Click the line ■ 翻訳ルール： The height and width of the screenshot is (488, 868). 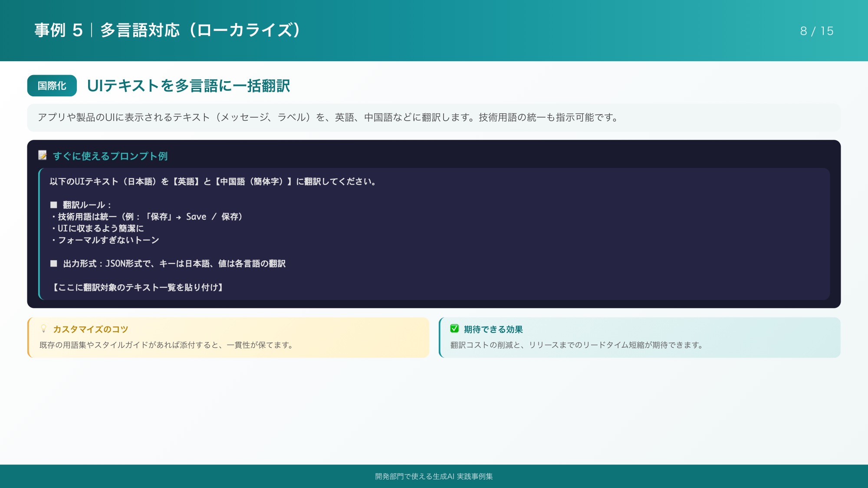coord(81,205)
